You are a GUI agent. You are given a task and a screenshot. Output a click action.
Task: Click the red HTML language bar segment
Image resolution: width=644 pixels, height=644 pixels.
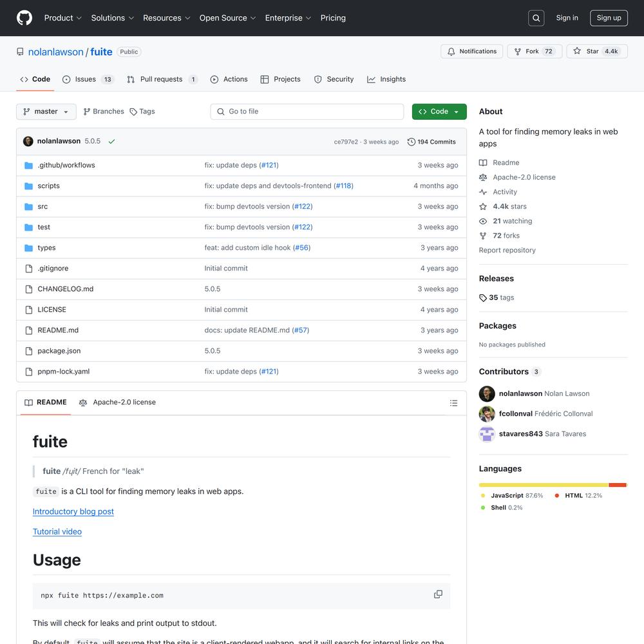tap(618, 485)
